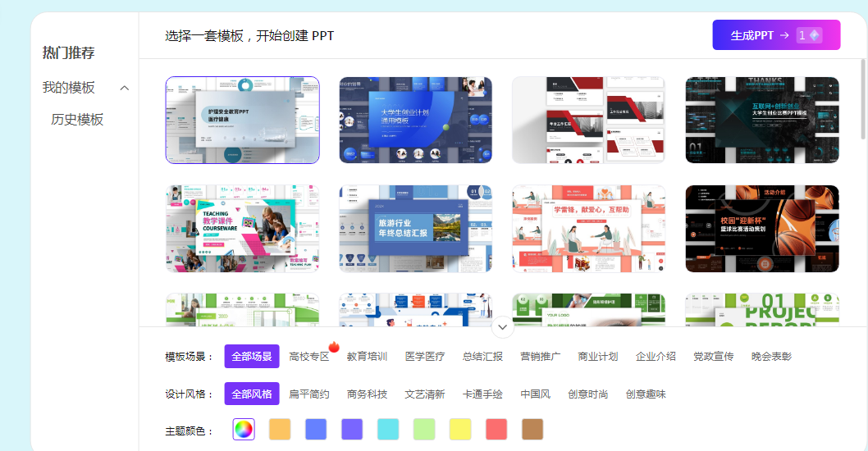This screenshot has width=868, height=451.
Task: Select the 校园迎新杯 basketball template
Action: coord(761,228)
